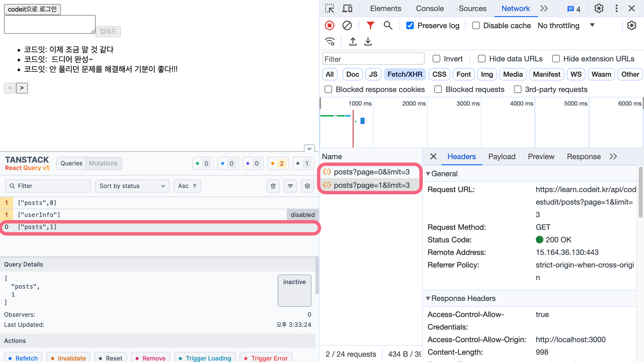Check Blocked requests
This screenshot has height=362, width=644.
(x=438, y=89)
